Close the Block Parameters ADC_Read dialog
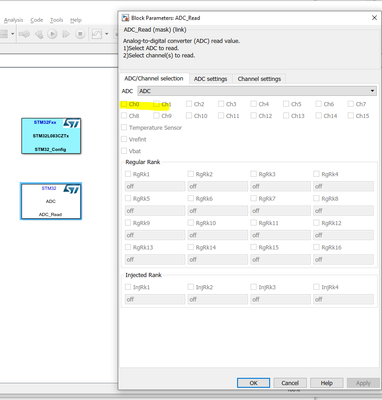 pos(374,18)
